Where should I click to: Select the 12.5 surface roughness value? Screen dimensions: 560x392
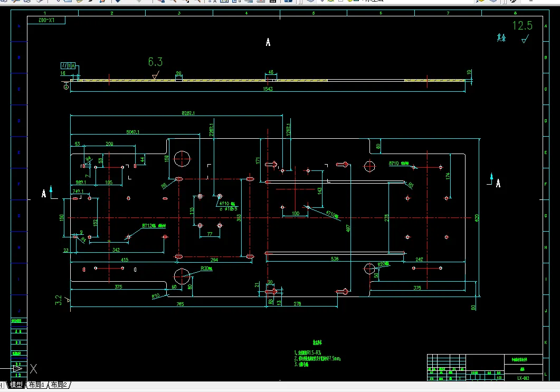(x=523, y=26)
